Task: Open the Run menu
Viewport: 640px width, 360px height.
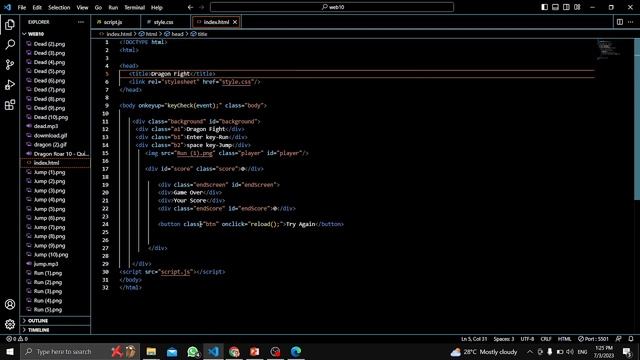Action: (113, 7)
